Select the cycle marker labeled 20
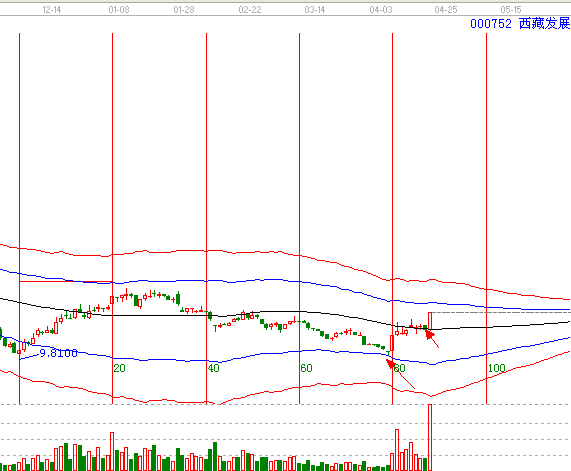The height and width of the screenshot is (471, 571). 119,368
